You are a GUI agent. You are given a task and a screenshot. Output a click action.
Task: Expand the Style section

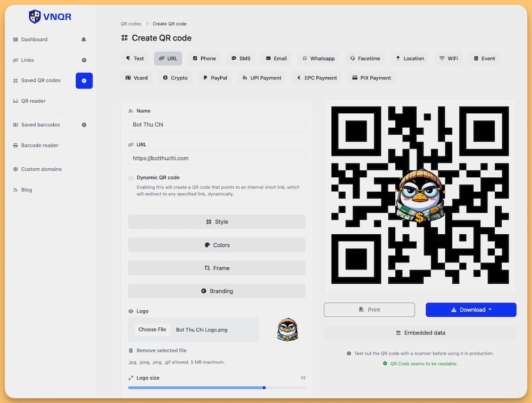(x=217, y=222)
